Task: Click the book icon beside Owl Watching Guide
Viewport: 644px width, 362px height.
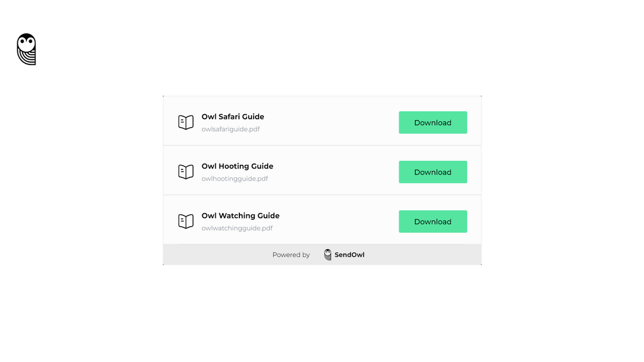Action: pos(186,221)
